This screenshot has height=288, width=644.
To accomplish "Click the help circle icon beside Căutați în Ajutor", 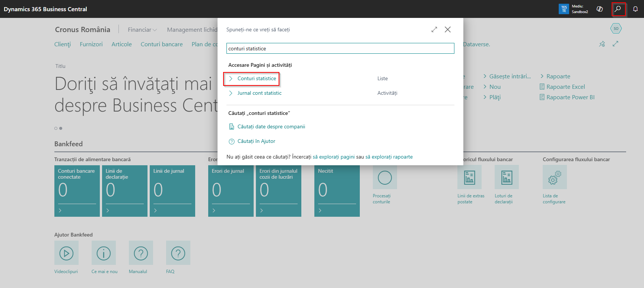I will pyautogui.click(x=232, y=141).
